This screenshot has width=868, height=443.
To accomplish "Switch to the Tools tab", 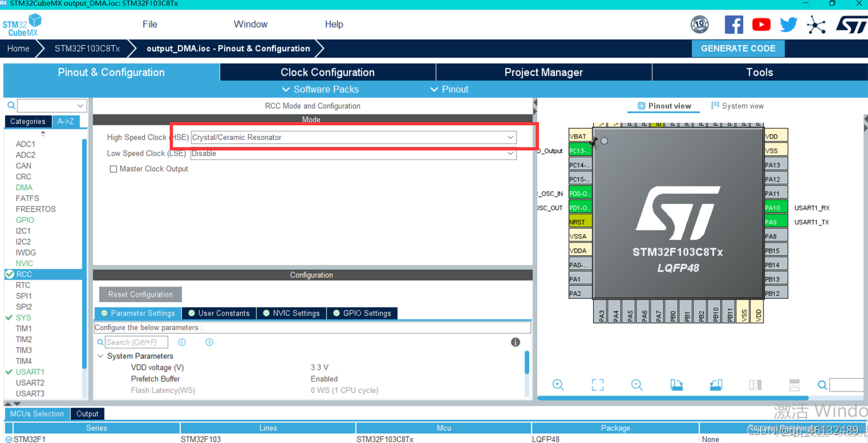I will coord(759,72).
